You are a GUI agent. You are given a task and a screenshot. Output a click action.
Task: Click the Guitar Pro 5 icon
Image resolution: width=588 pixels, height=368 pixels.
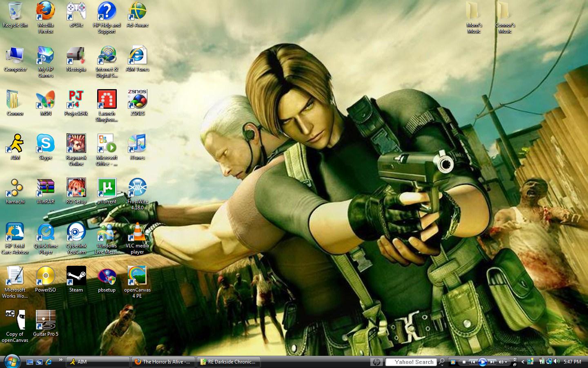point(45,320)
